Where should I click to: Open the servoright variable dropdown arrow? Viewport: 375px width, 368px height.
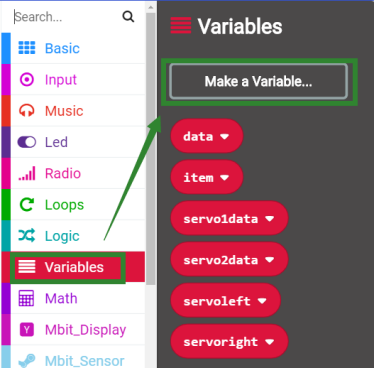pos(269,342)
